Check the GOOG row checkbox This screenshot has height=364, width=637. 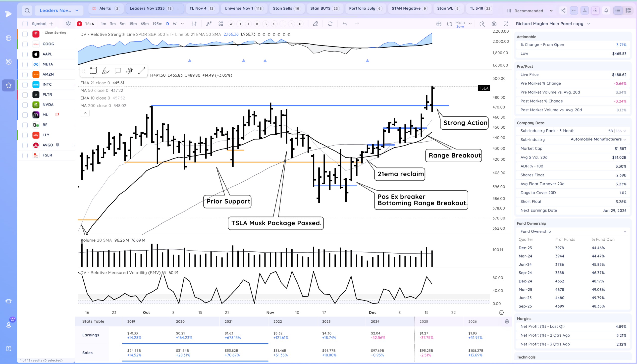25,44
